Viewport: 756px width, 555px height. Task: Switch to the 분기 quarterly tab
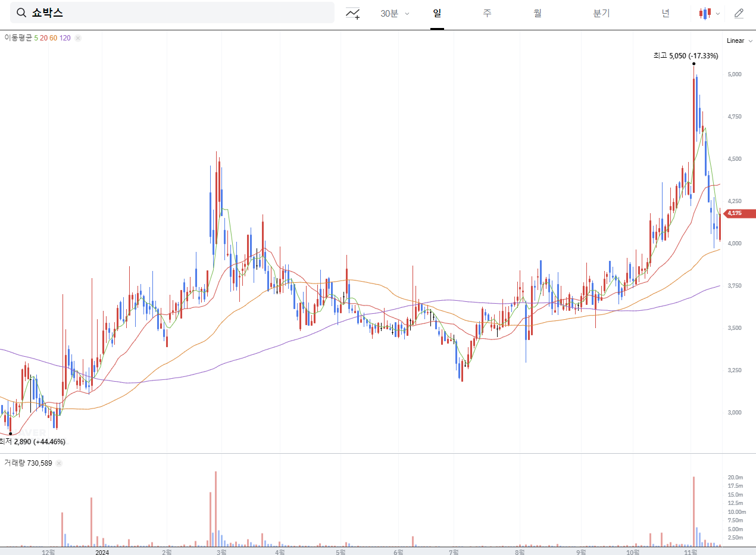click(x=601, y=13)
